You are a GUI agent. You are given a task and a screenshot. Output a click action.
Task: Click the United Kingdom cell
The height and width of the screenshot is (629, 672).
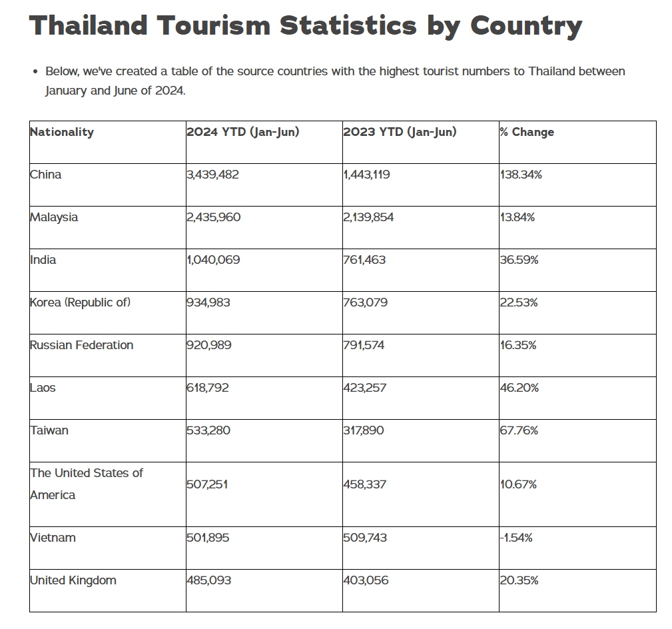73,580
